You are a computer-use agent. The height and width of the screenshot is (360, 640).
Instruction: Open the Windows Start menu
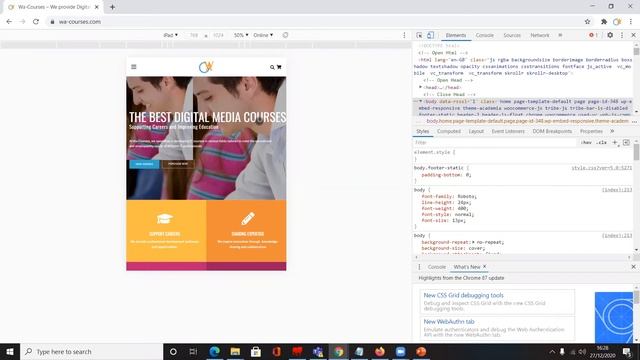(10, 351)
